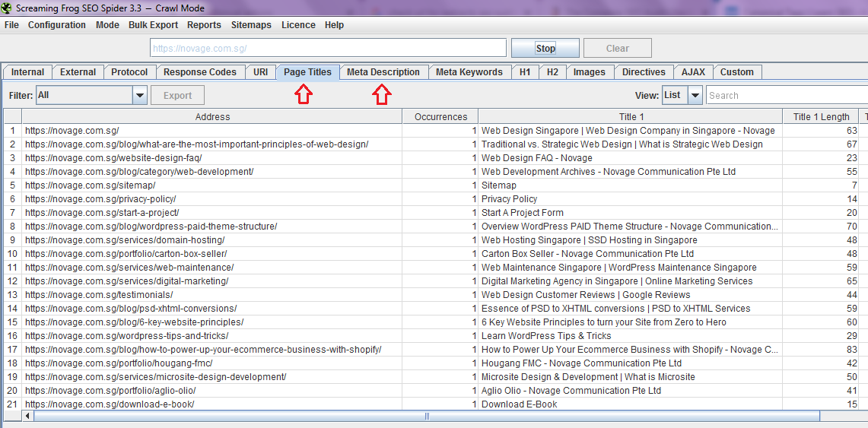Viewport: 868px width, 428px height.
Task: Switch to the Images tab
Action: 590,72
